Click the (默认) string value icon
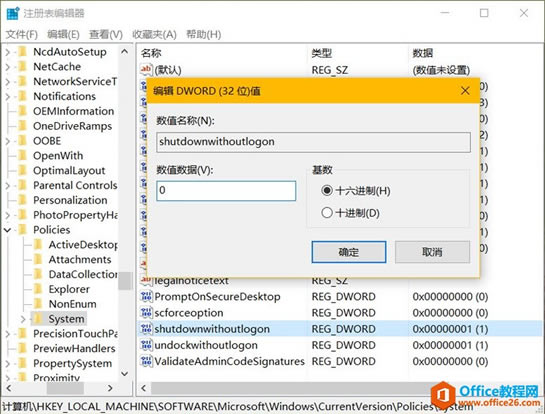The image size is (545, 414). pyautogui.click(x=146, y=70)
